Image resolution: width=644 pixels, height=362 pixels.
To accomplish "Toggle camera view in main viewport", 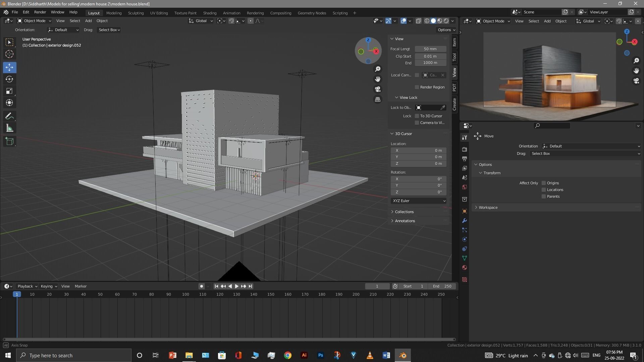I will [378, 89].
